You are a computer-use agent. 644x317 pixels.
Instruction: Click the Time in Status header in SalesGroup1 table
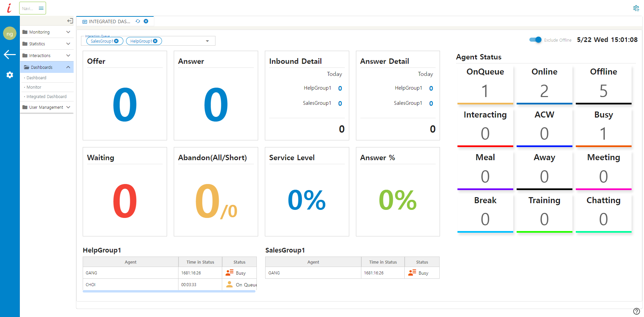point(383,262)
